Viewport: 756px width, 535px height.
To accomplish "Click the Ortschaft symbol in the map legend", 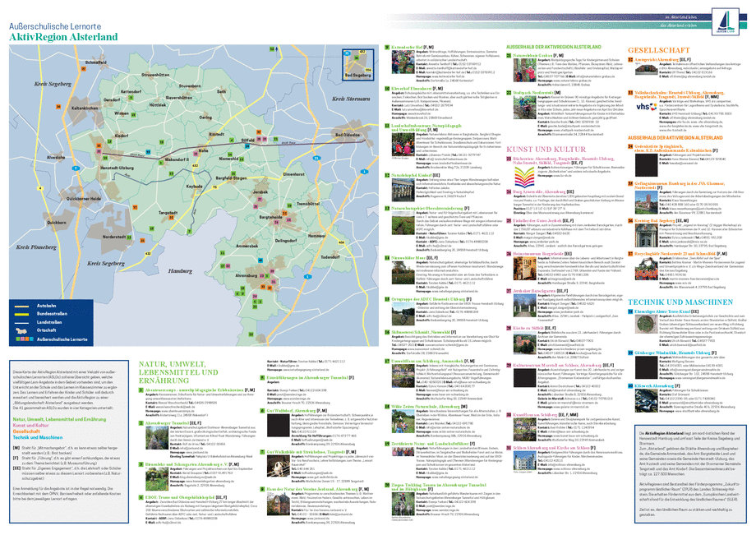I will pyautogui.click(x=21, y=330).
